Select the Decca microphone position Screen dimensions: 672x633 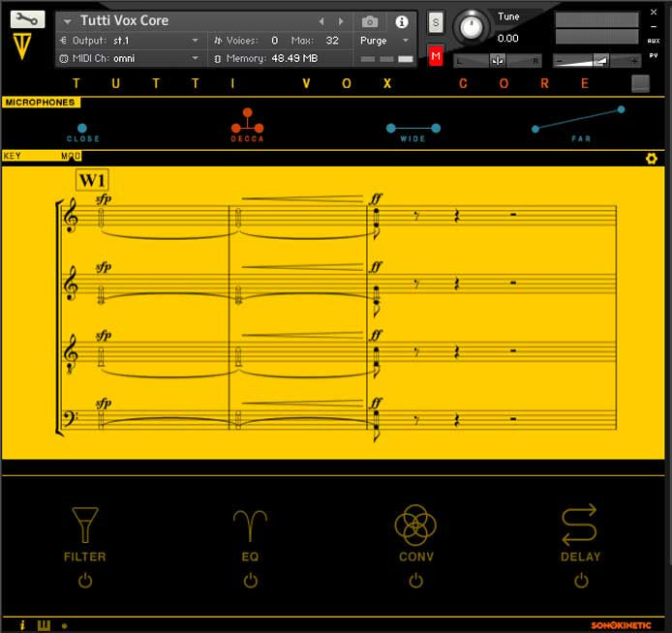(247, 126)
